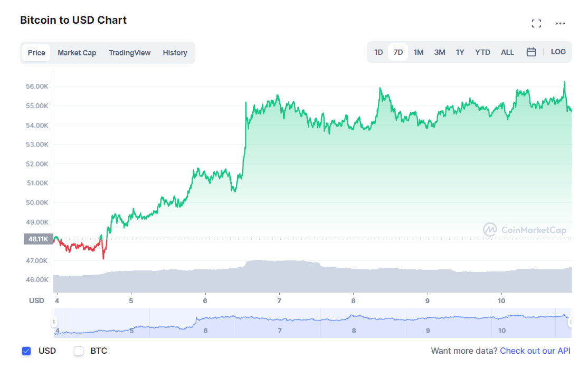The image size is (588, 369).
Task: Select the Price tab
Action: (x=36, y=53)
